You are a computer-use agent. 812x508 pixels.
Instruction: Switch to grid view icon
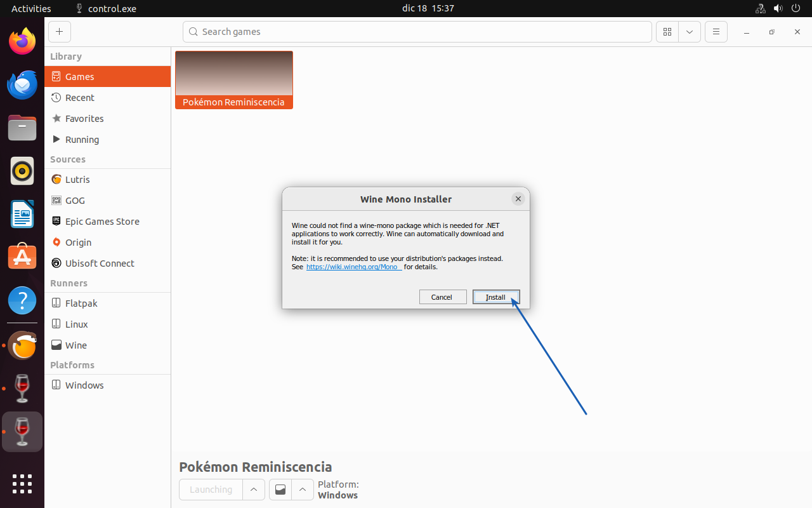(667, 32)
